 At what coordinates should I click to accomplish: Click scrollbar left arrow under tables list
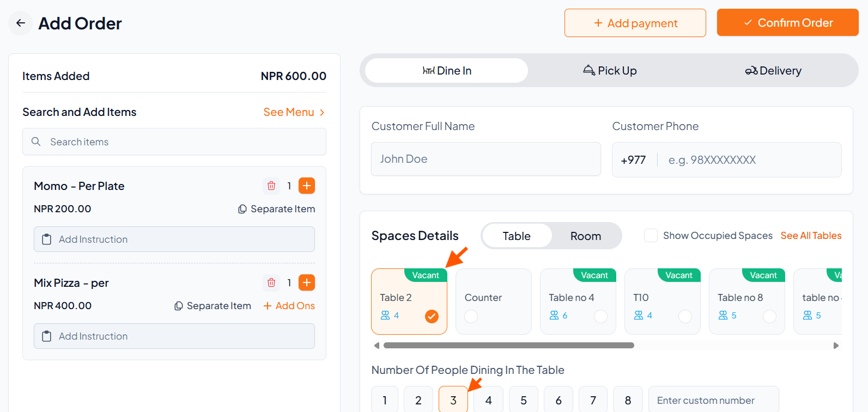click(377, 346)
